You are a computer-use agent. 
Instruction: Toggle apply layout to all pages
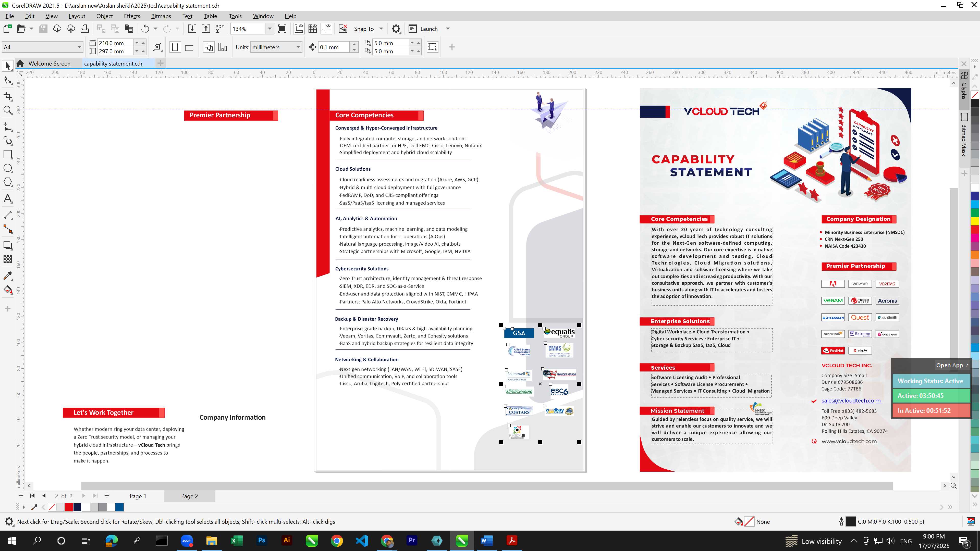pyautogui.click(x=209, y=47)
